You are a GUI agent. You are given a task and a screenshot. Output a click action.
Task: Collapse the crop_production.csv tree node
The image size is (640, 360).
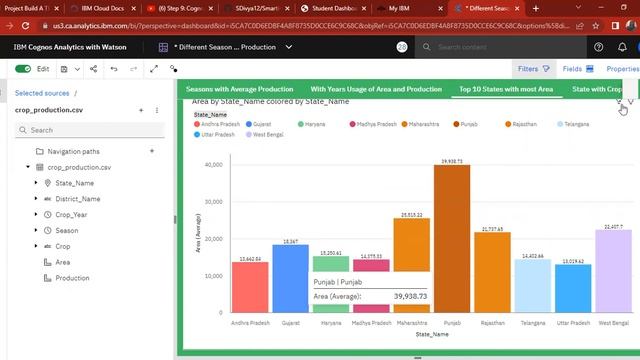pyautogui.click(x=28, y=167)
